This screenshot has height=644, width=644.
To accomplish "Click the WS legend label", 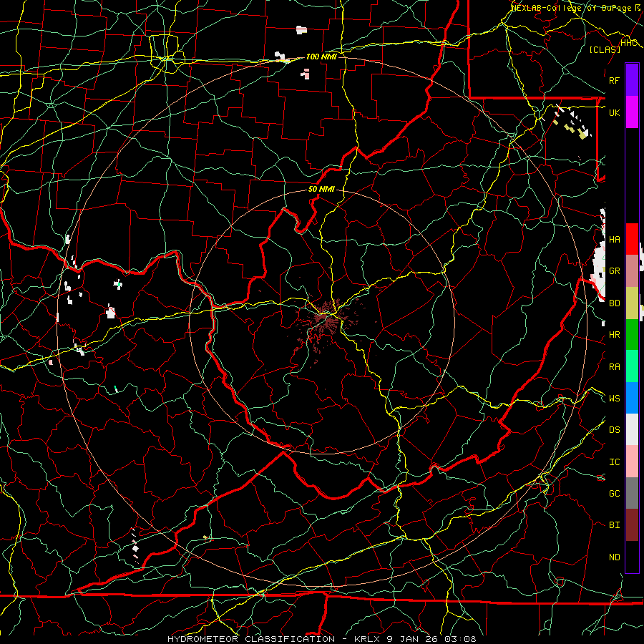I will pyautogui.click(x=615, y=398).
